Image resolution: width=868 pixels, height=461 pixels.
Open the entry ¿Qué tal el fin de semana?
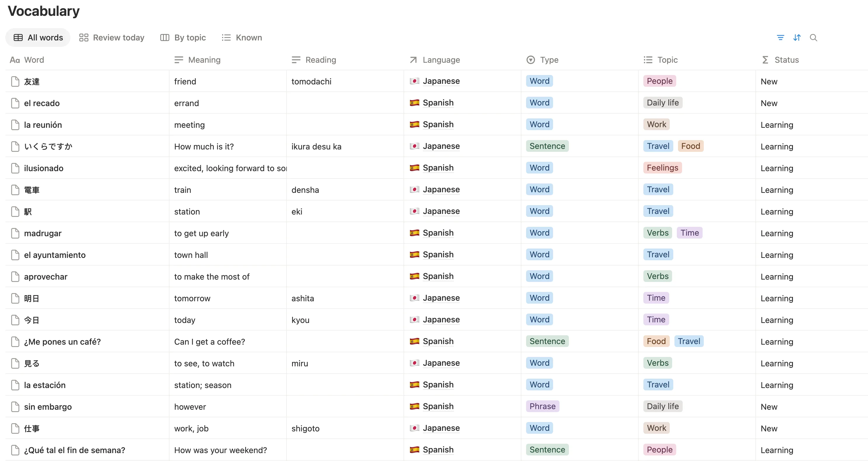point(74,450)
